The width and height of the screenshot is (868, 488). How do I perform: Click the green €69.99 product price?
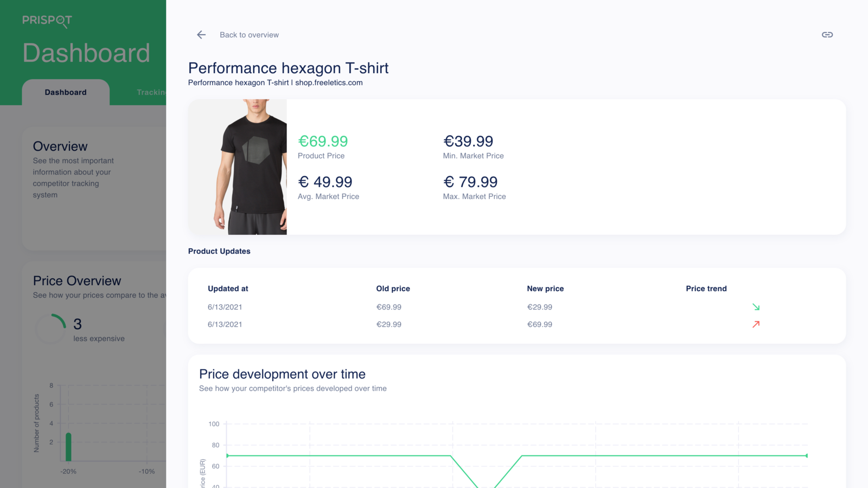coord(323,142)
